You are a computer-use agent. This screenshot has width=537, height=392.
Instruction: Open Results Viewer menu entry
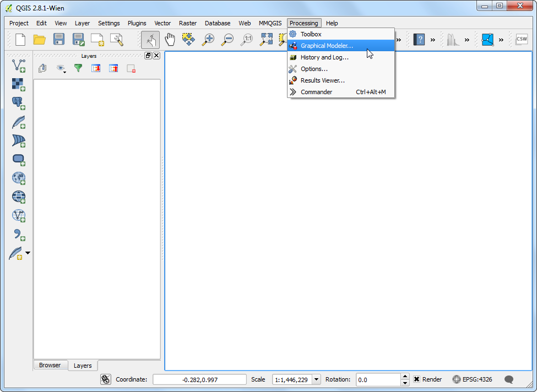[x=341, y=80]
